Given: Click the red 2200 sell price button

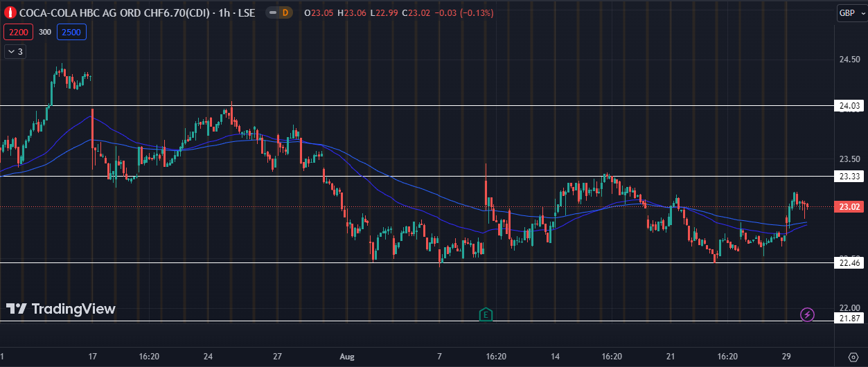Looking at the screenshot, I should pos(18,32).
